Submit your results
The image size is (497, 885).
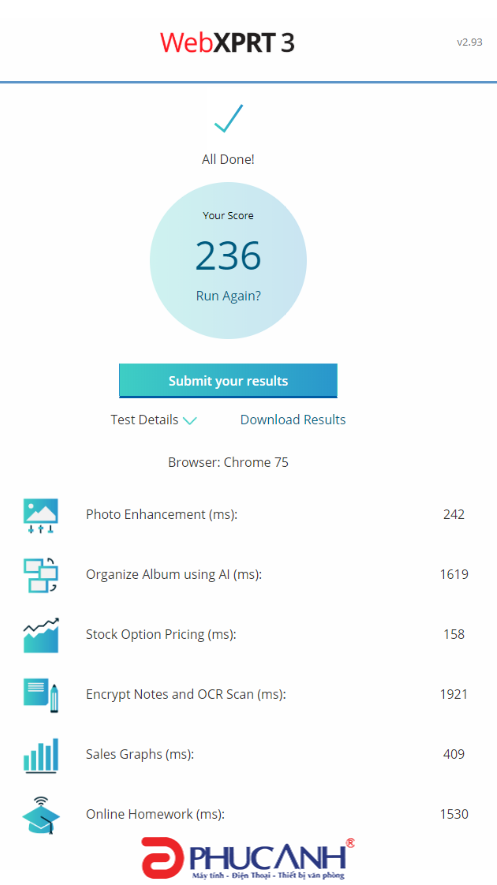[x=228, y=381]
